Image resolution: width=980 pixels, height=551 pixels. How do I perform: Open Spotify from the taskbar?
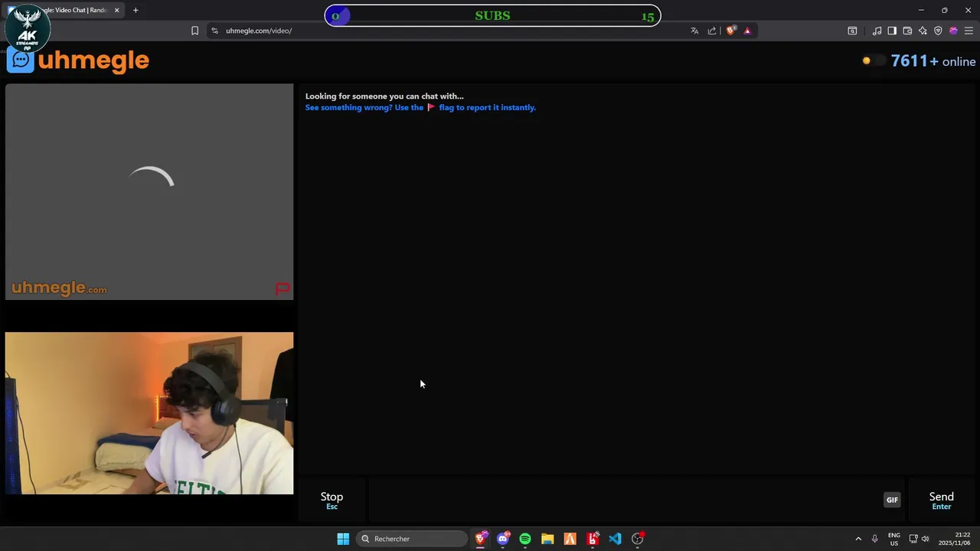(525, 539)
